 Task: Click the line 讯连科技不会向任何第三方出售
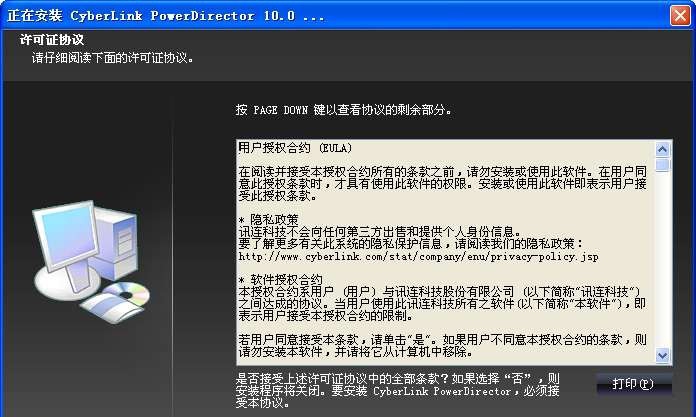coord(380,231)
